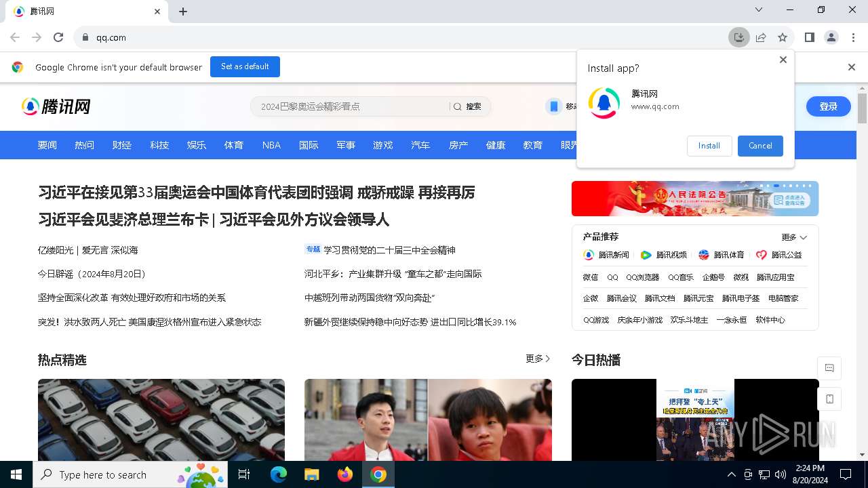Click the Install button in dialog

tap(709, 146)
